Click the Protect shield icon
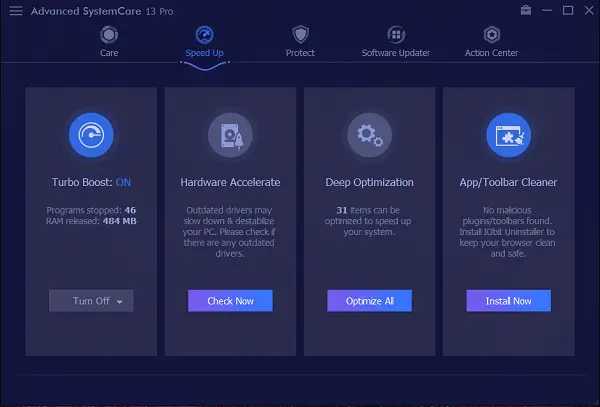Screen dimensions: 600x407 (300, 35)
